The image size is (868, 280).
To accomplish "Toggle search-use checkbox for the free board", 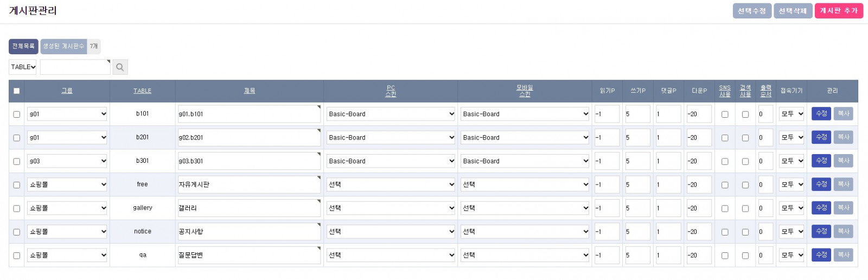I will pyautogui.click(x=745, y=185).
